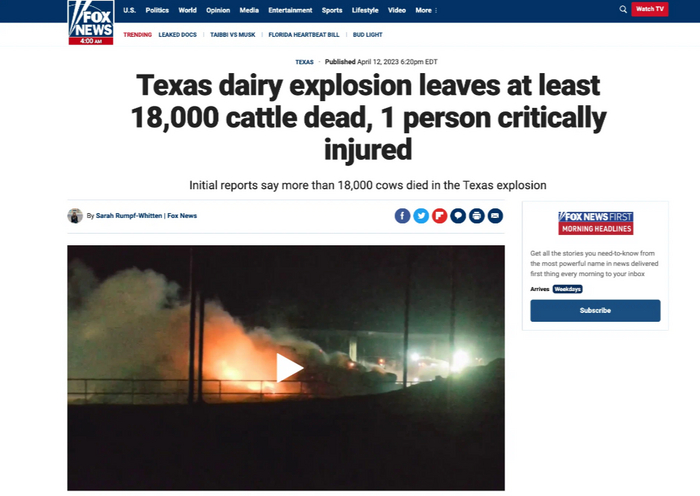This screenshot has height=496, width=700.
Task: Open comments speech bubble icon
Action: (x=458, y=216)
